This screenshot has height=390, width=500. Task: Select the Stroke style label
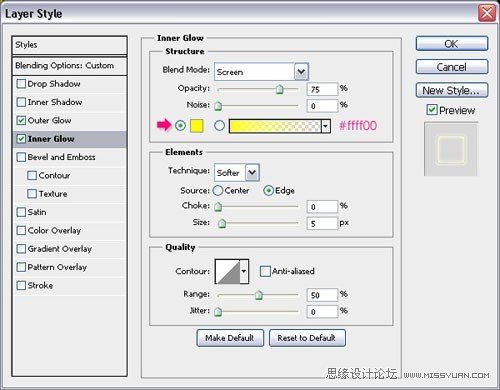pos(40,285)
